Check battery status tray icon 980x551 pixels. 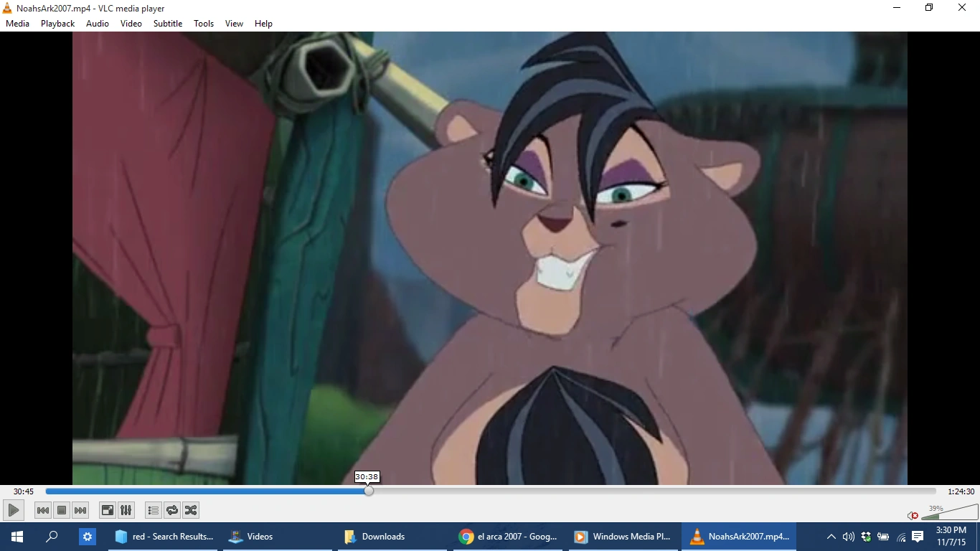click(883, 537)
